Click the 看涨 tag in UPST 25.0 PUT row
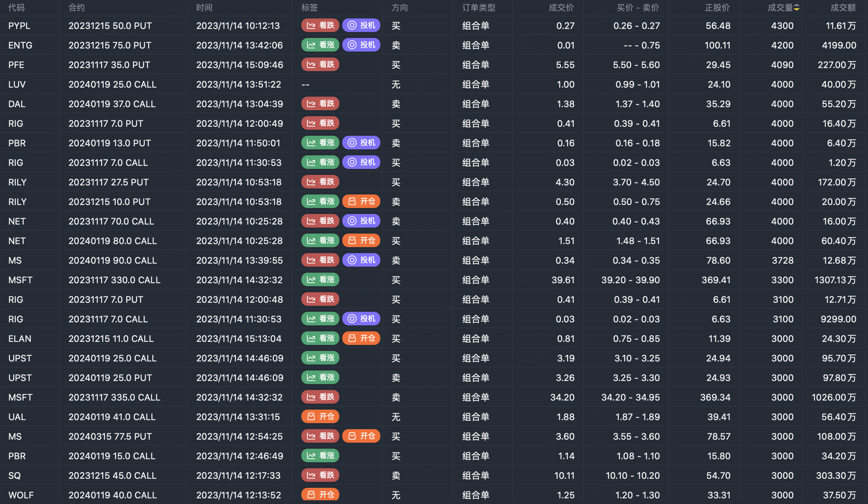The width and height of the screenshot is (868, 504). [320, 377]
